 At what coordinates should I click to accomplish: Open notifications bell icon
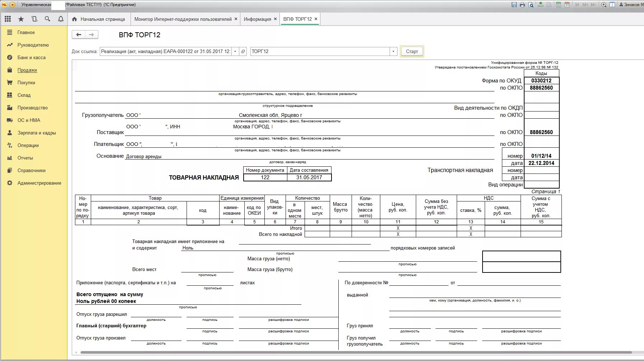tap(61, 19)
